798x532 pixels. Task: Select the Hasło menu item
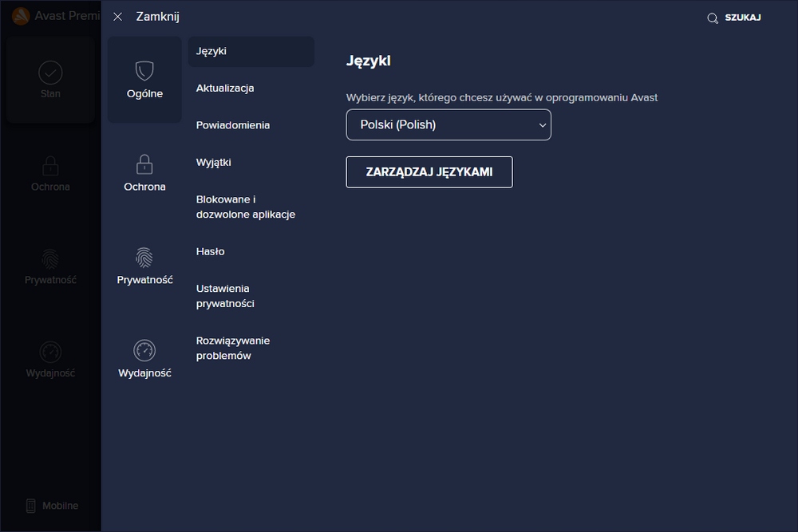[211, 251]
